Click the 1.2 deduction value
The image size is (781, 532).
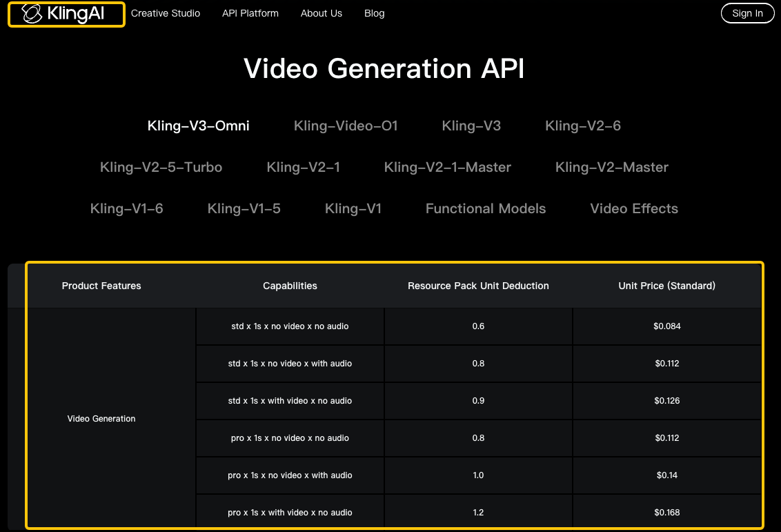pyautogui.click(x=478, y=513)
